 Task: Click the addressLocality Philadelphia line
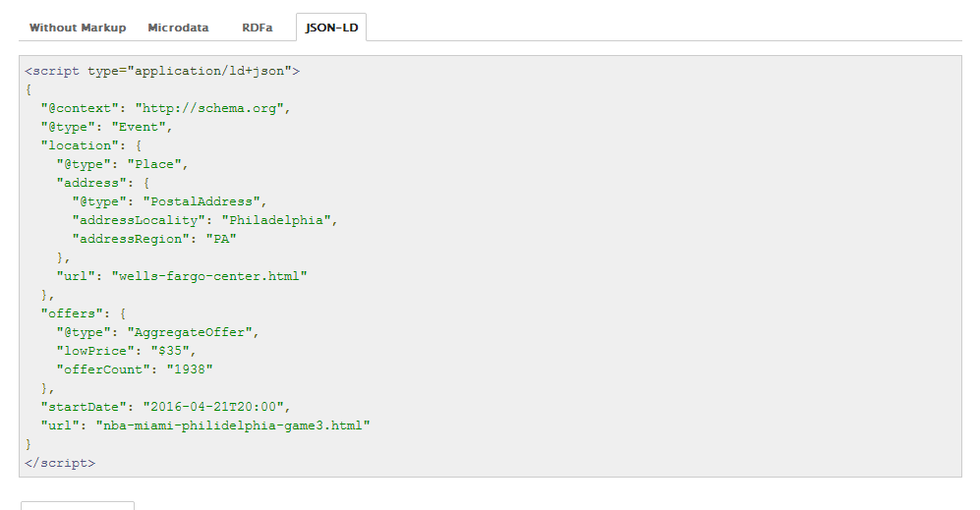[x=205, y=221]
